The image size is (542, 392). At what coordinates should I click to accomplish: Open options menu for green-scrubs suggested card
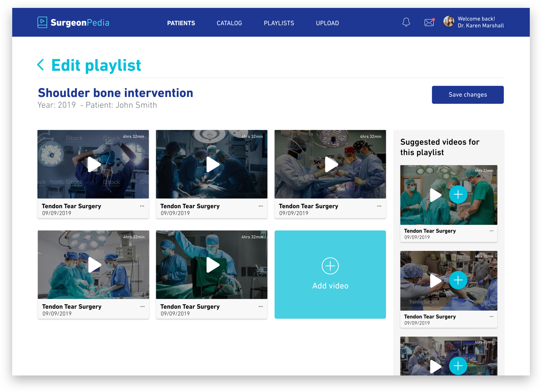click(x=491, y=231)
